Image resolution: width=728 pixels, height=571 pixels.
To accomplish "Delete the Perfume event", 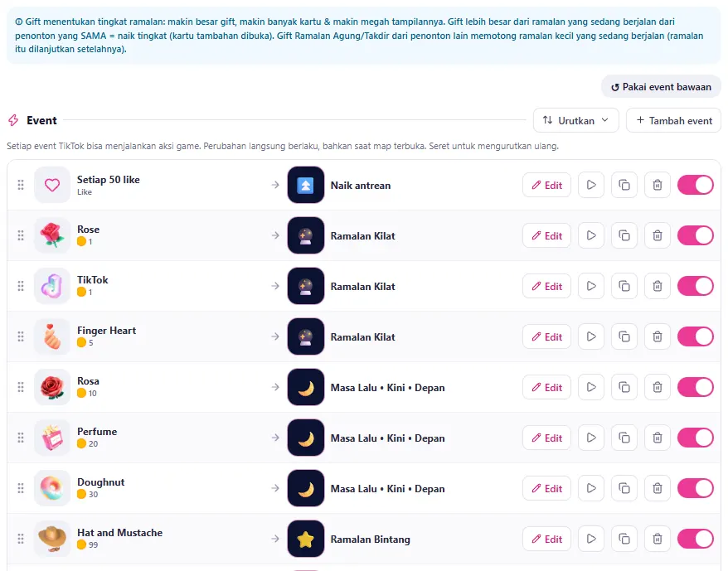I will pyautogui.click(x=657, y=438).
